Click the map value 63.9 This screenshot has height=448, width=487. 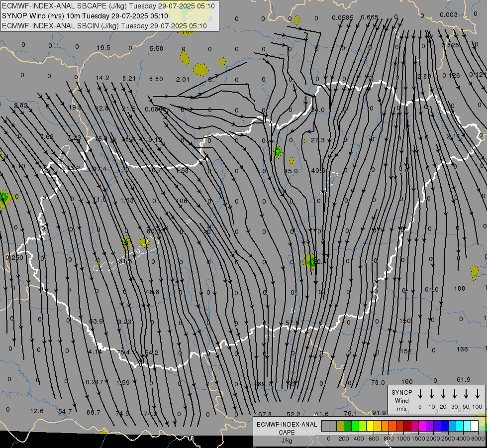(96, 321)
